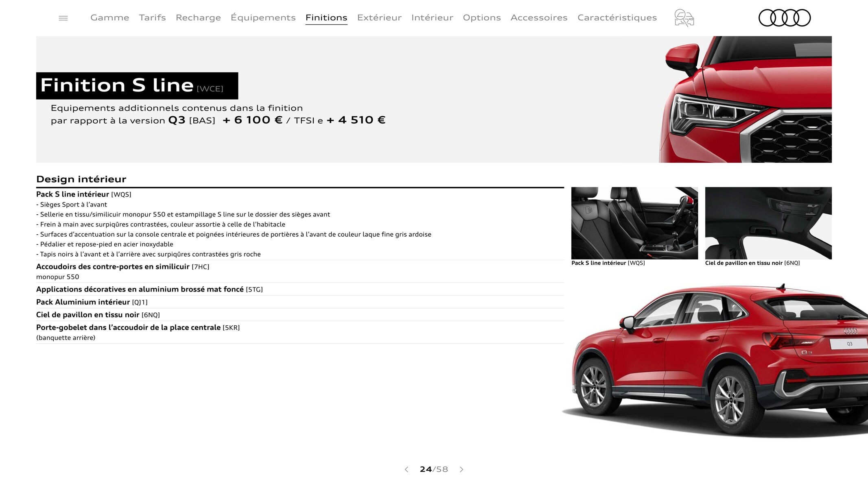The width and height of the screenshot is (868, 488).
Task: Click Ciel de pavillon en tissu noir row
Action: point(300,315)
